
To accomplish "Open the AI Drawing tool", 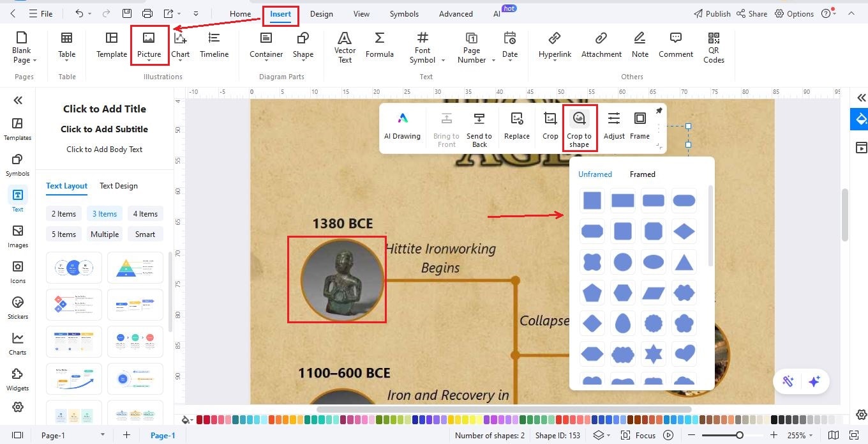I will [x=402, y=126].
